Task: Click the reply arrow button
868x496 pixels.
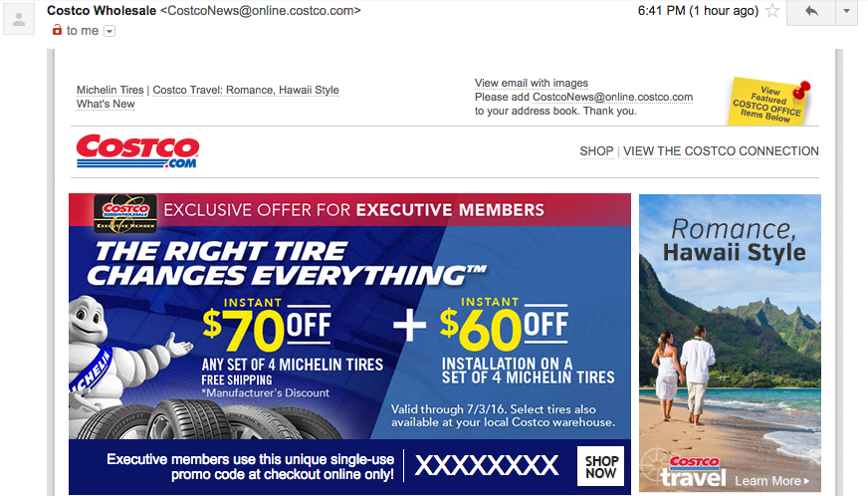Action: click(x=811, y=12)
